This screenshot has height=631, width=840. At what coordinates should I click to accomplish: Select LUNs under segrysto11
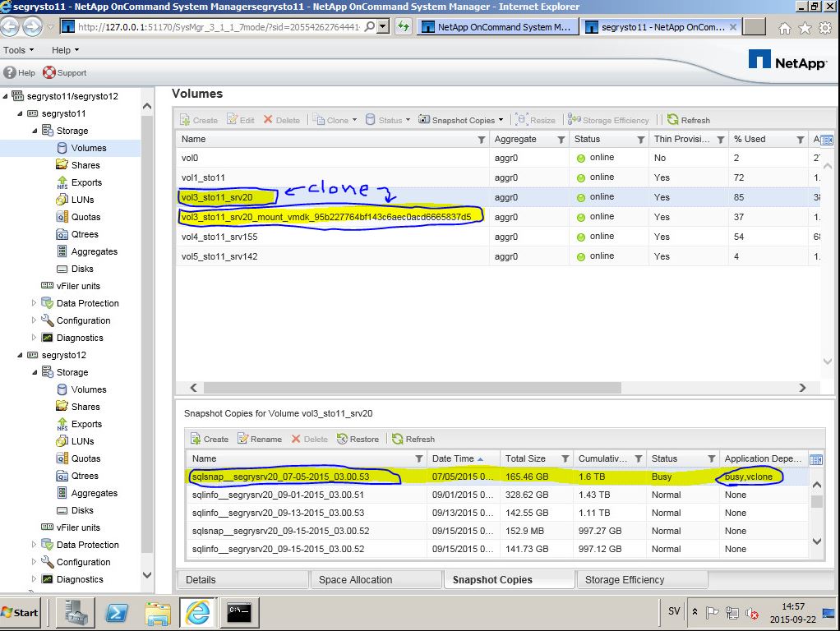pyautogui.click(x=82, y=200)
